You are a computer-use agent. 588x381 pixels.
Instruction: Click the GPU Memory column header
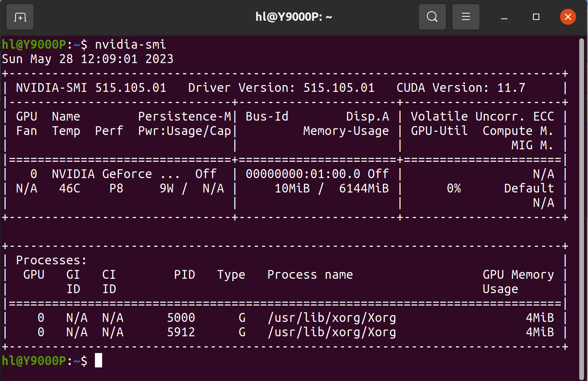pos(518,274)
